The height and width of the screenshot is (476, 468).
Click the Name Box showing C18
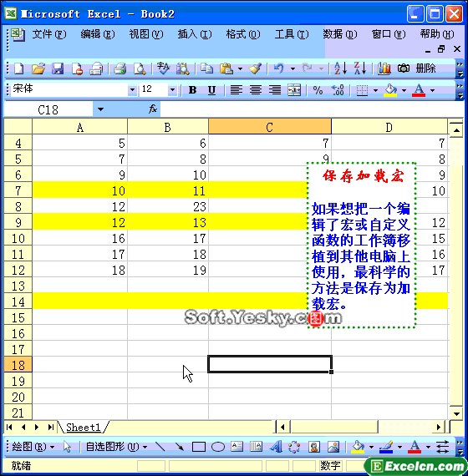48,109
